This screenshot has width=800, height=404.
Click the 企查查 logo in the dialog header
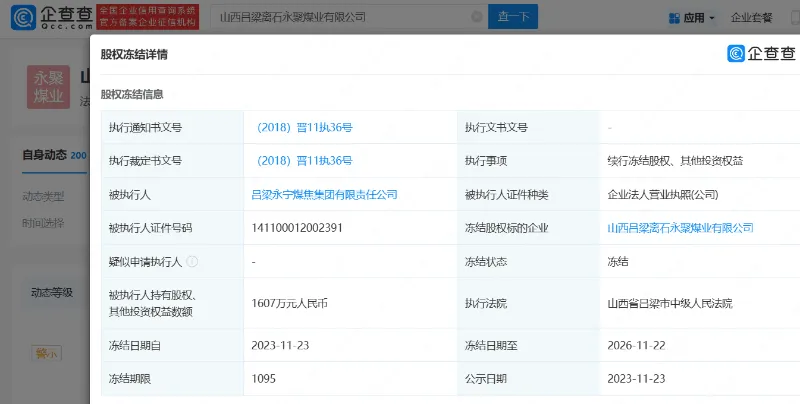point(762,54)
